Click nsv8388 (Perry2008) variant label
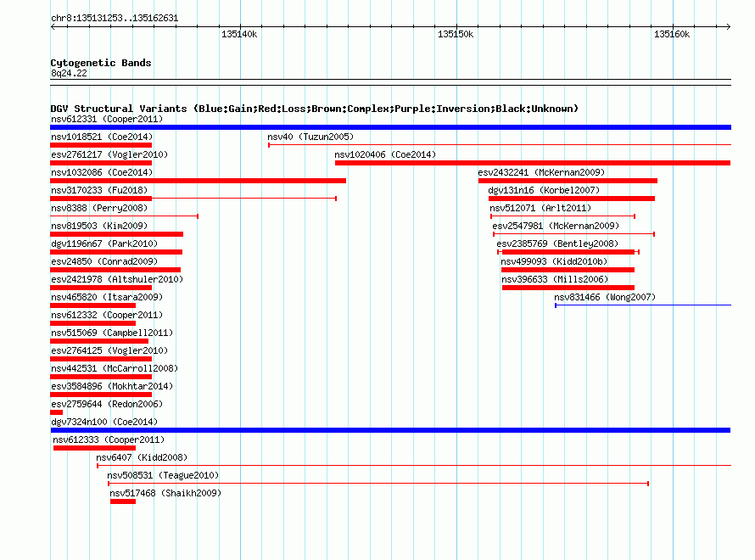 click(x=99, y=208)
